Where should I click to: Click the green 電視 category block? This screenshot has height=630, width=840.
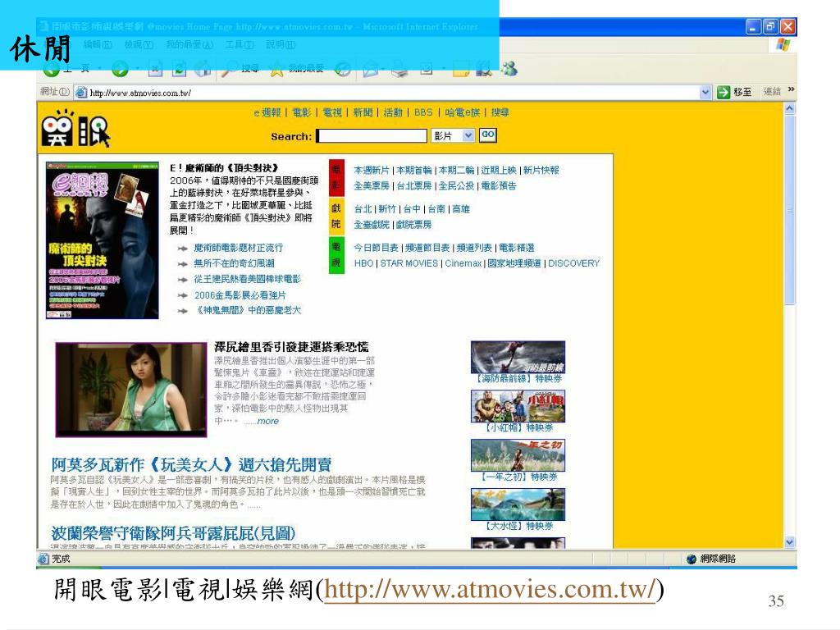[336, 255]
